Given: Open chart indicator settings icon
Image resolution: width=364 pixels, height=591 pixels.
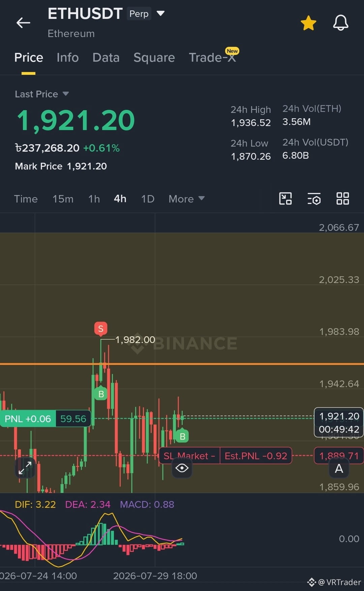Looking at the screenshot, I should pos(314,198).
